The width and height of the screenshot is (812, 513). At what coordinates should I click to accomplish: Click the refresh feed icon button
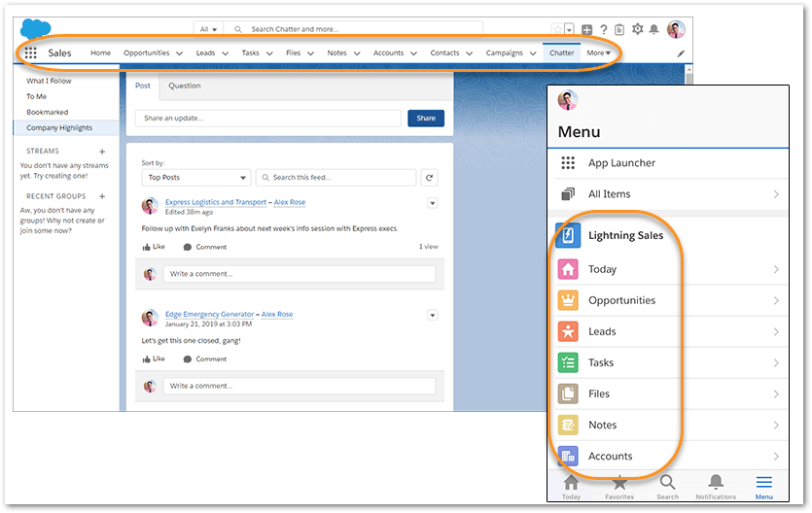[x=429, y=178]
